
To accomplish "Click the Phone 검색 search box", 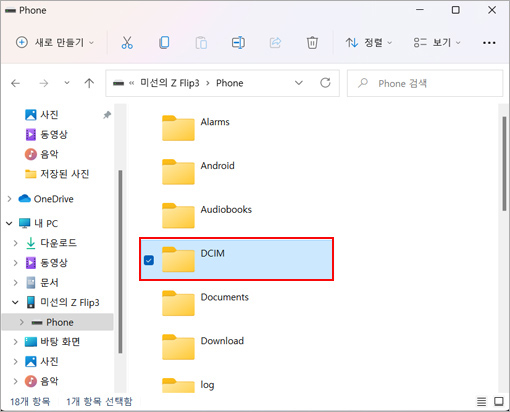I will click(425, 83).
